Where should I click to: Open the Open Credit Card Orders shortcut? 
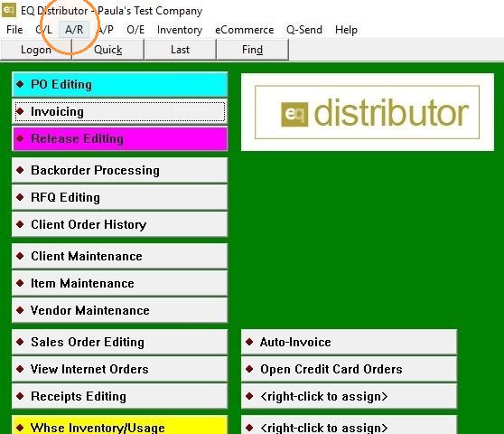click(x=349, y=369)
